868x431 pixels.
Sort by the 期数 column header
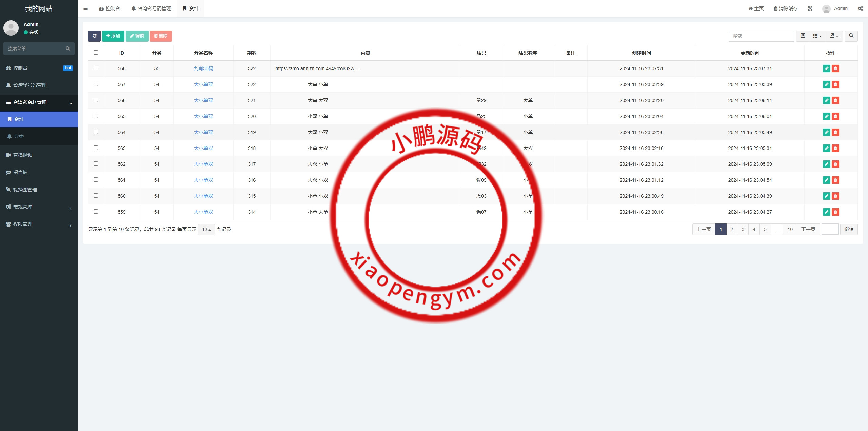tap(252, 53)
